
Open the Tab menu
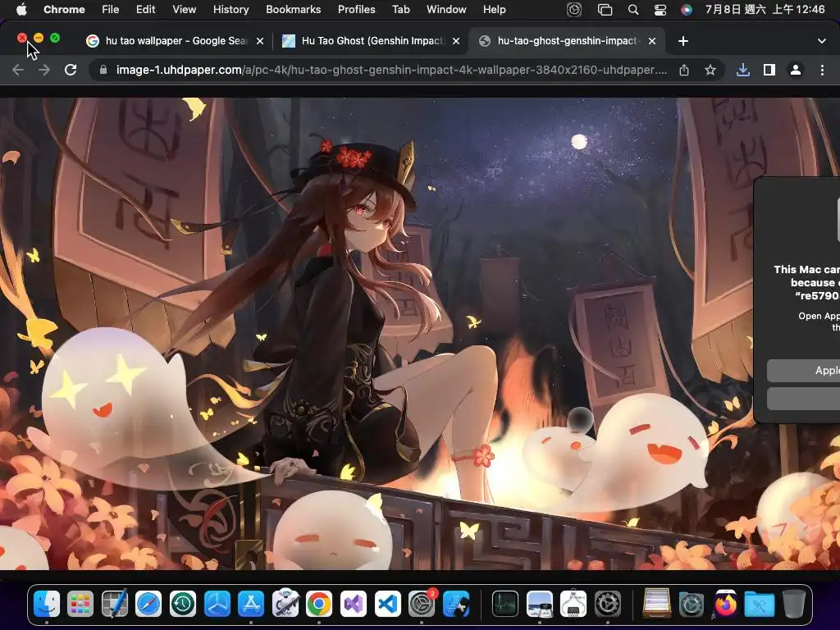[x=400, y=10]
